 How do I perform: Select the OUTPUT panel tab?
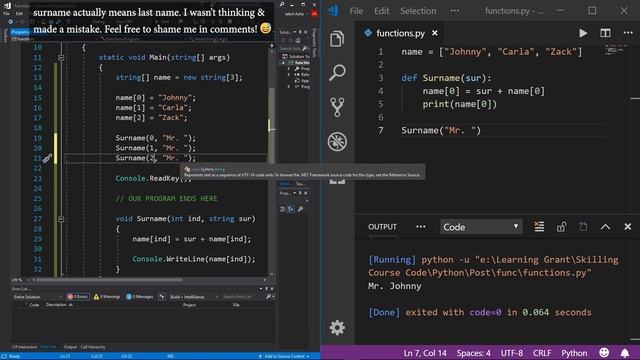(x=382, y=227)
